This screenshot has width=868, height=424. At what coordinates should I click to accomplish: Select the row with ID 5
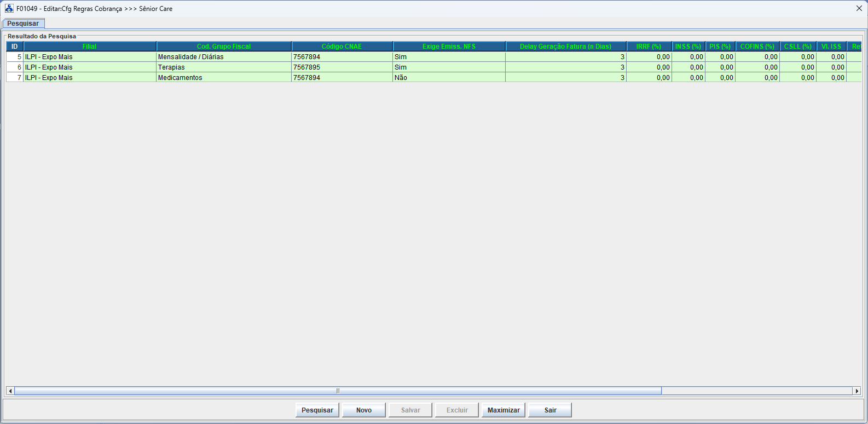(x=434, y=57)
